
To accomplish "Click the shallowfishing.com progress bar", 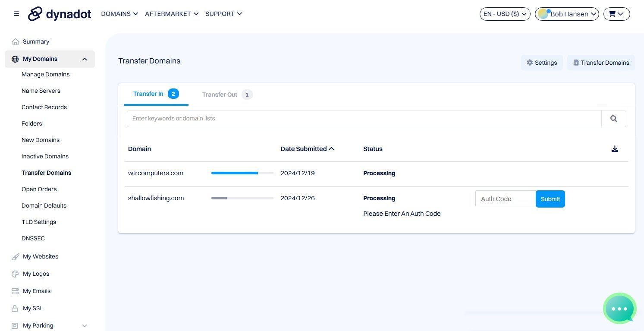I will click(x=242, y=198).
